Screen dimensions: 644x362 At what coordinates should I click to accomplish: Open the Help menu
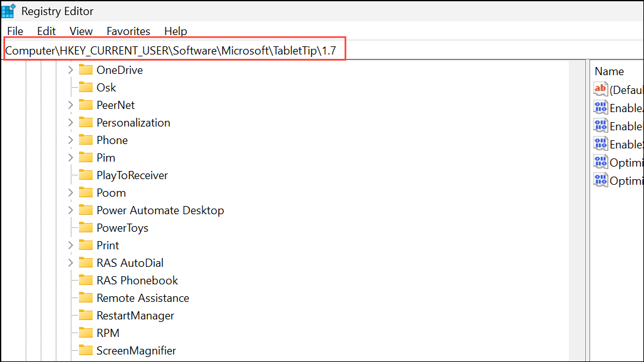tap(175, 31)
